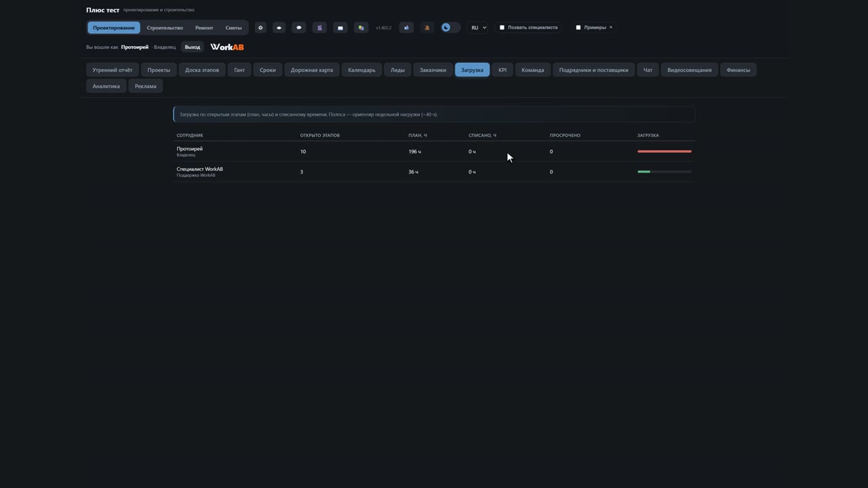Image resolution: width=868 pixels, height=488 pixels.
Task: Click the green load bar for Специалист WorkAB
Action: (644, 171)
